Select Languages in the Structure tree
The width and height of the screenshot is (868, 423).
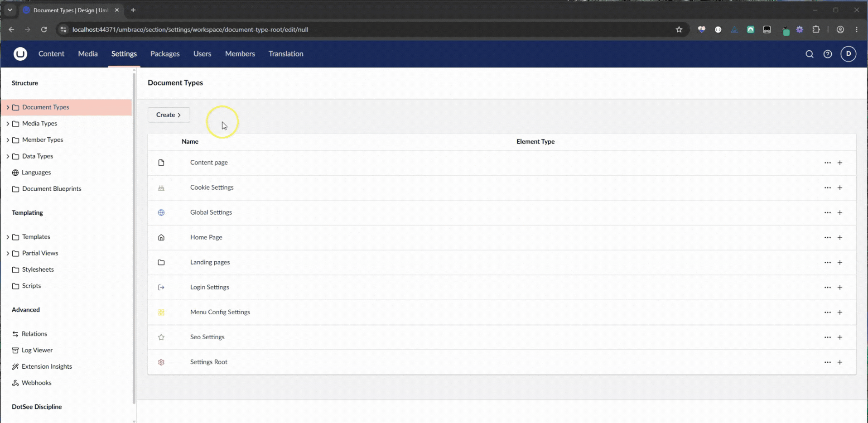click(36, 173)
